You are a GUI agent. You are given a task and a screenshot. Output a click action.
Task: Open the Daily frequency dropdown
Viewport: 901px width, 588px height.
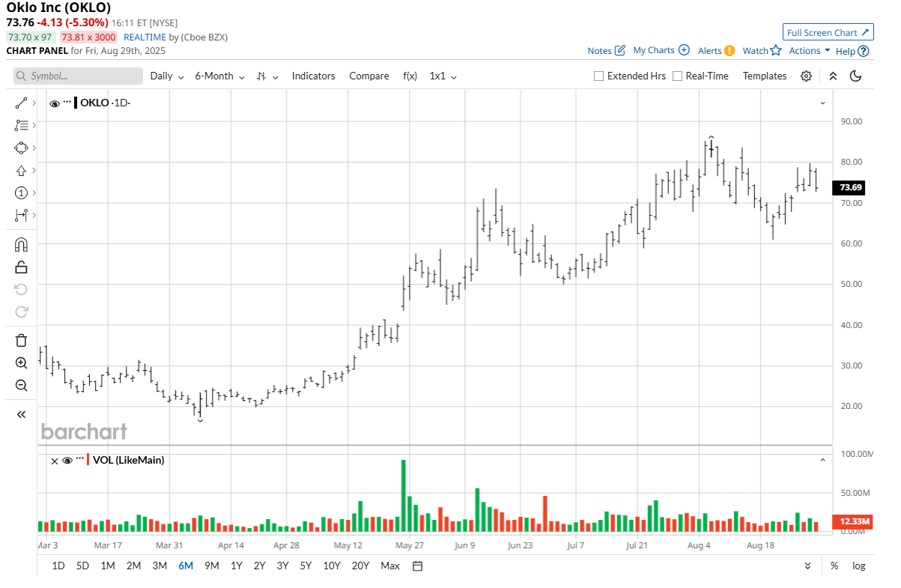[167, 76]
